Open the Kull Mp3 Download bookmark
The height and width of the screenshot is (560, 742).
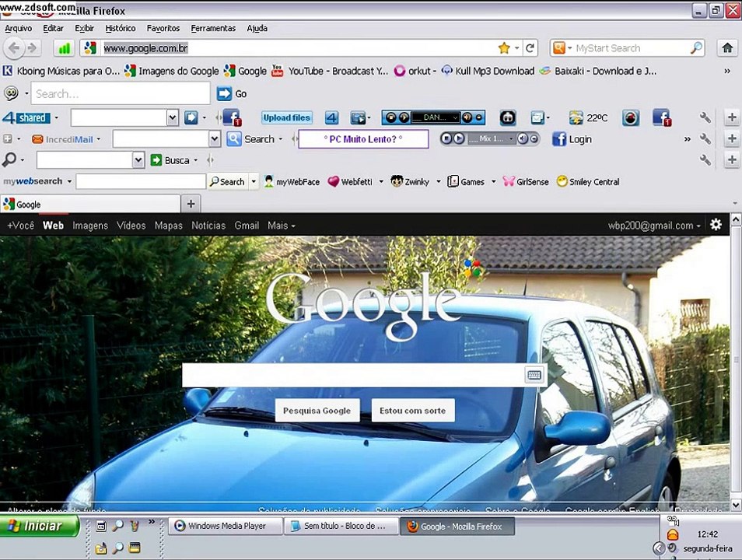click(488, 71)
